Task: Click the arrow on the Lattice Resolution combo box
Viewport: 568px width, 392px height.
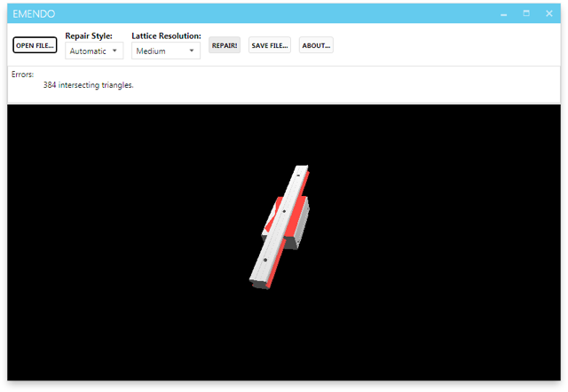Action: click(192, 51)
